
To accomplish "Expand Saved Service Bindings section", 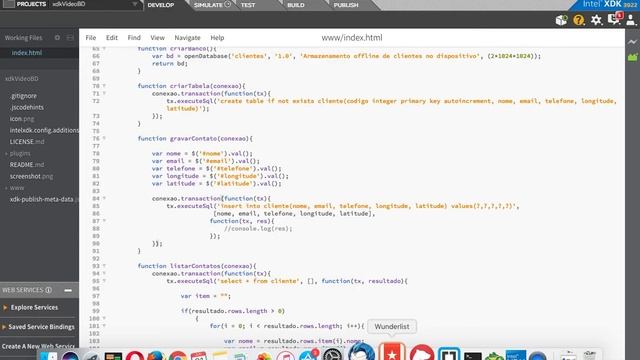I will (x=4, y=327).
